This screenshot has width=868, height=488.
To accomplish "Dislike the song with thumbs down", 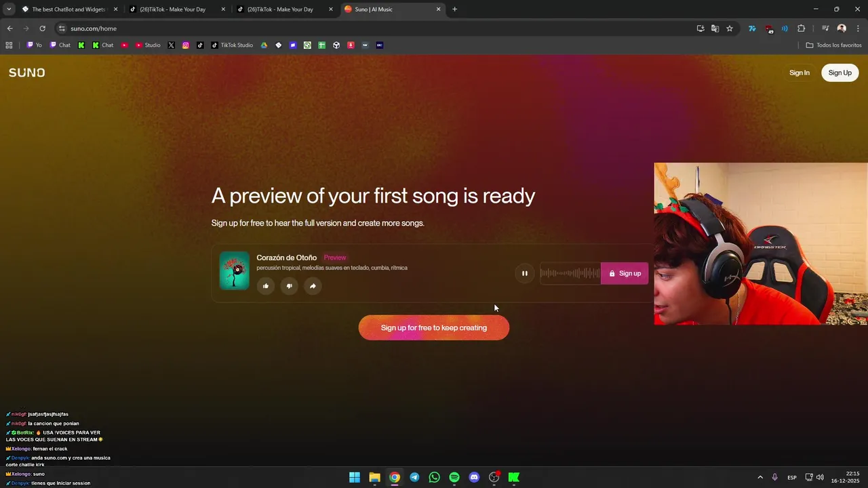I will pyautogui.click(x=289, y=286).
